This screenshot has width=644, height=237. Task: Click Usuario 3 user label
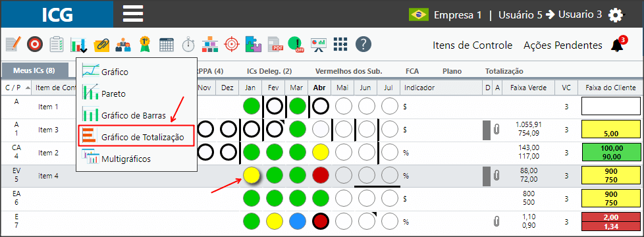[x=580, y=14]
